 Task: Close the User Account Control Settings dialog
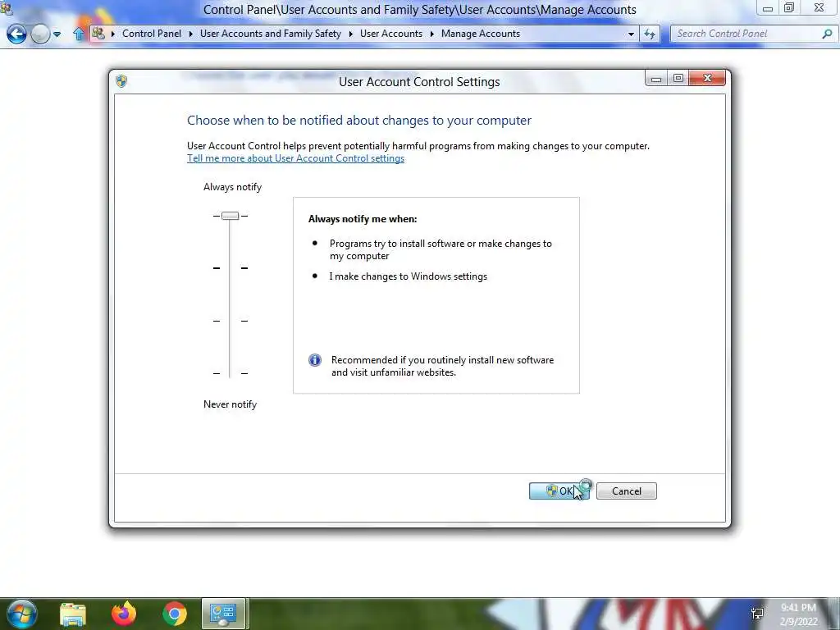pos(707,79)
